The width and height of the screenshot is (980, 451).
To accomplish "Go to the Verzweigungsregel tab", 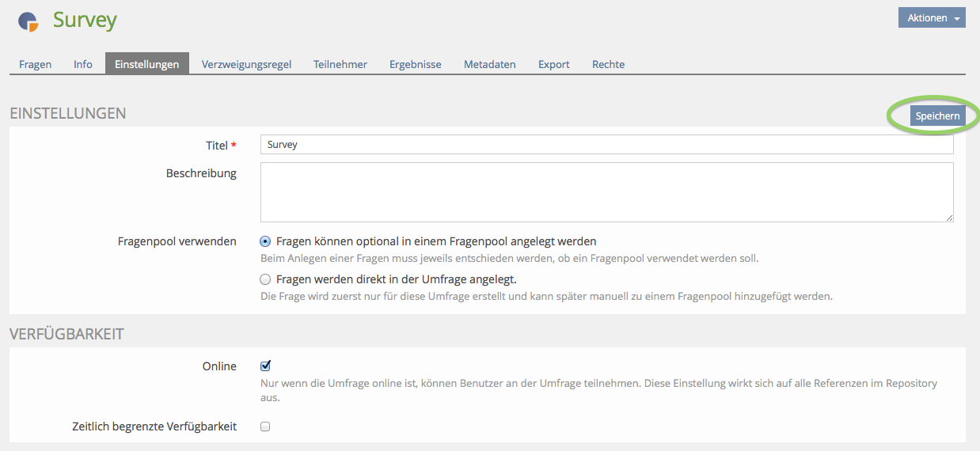I will pos(246,64).
